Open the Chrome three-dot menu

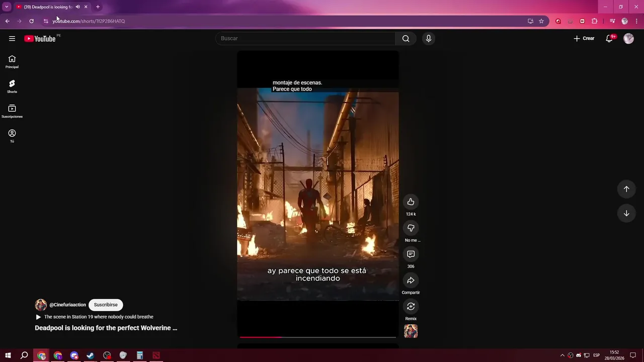point(636,21)
